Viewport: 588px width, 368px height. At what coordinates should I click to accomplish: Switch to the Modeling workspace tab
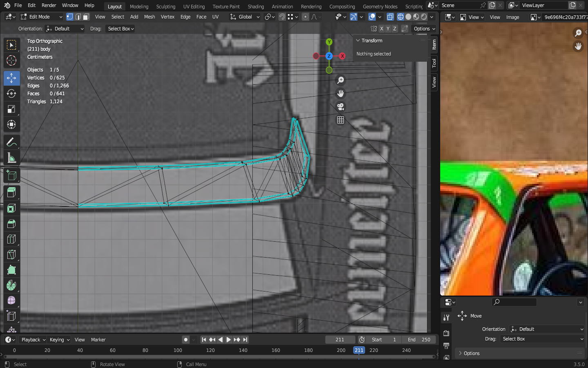tap(139, 7)
